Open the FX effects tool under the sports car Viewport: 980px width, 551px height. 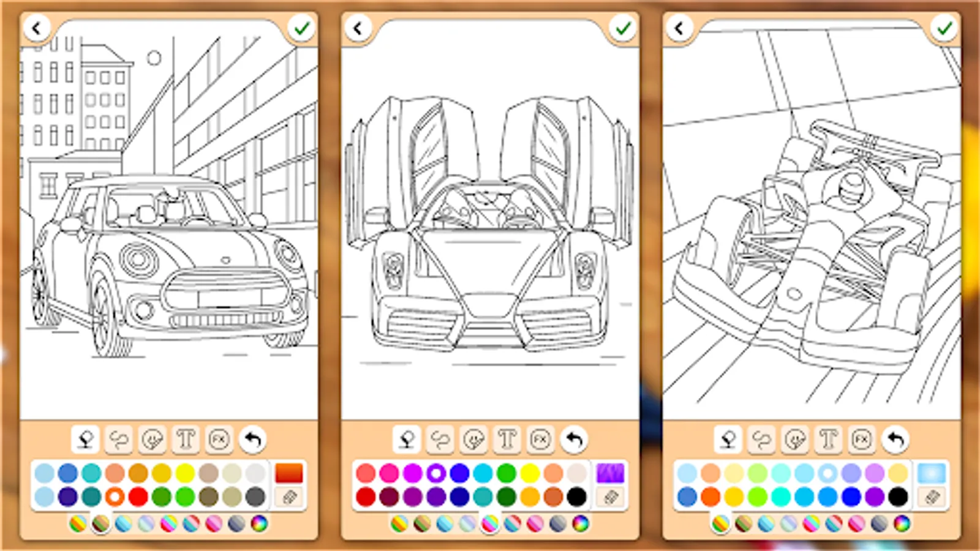pos(540,439)
